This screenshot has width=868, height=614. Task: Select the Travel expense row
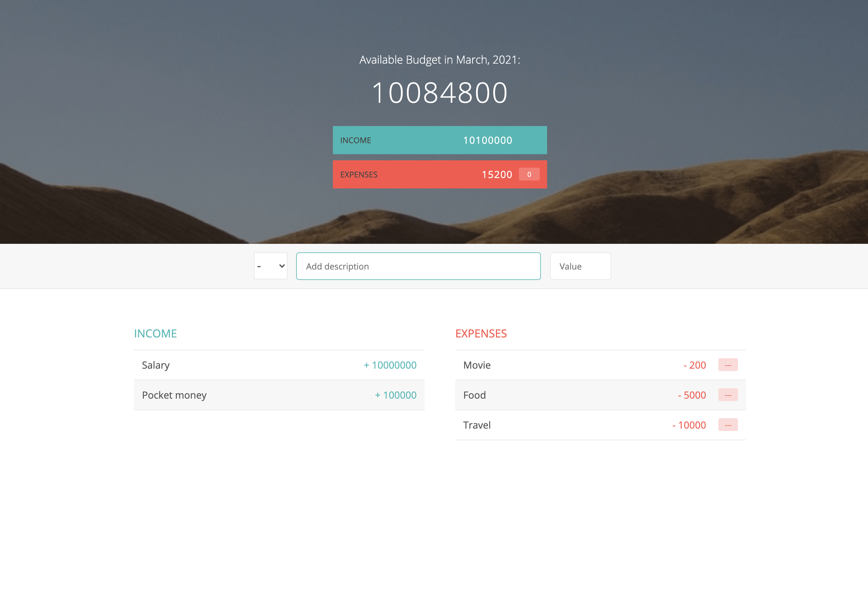click(567, 425)
